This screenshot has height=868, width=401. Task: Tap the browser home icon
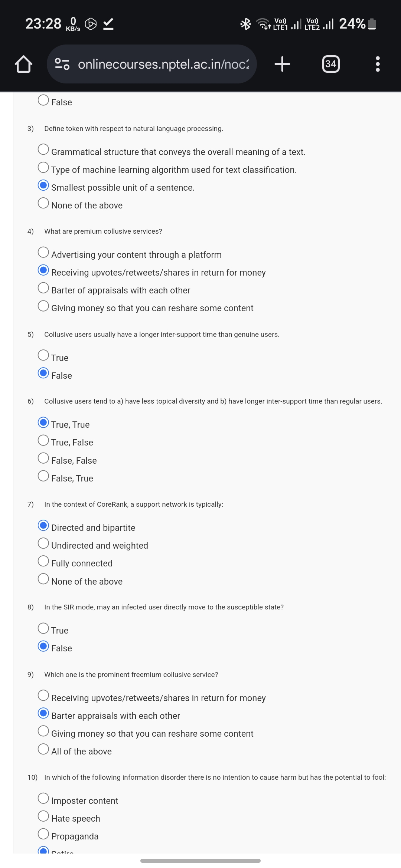pos(23,64)
